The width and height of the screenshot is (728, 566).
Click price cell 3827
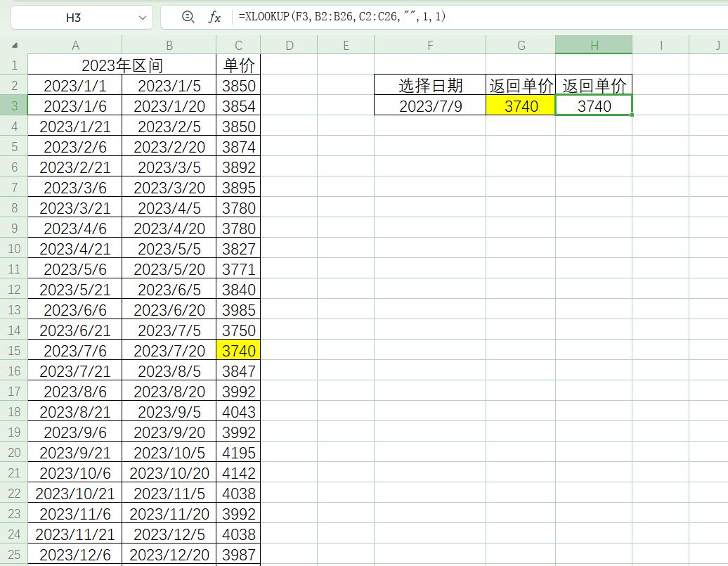pos(239,248)
